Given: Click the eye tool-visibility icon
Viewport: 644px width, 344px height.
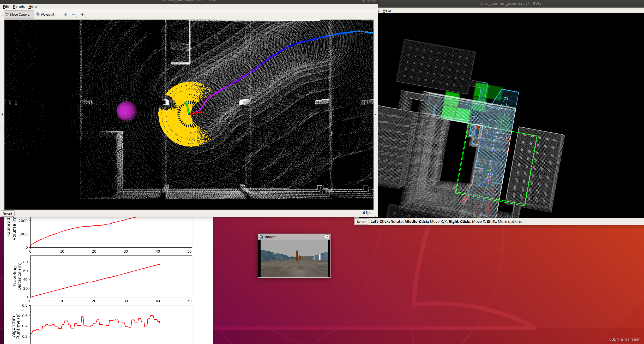Looking at the screenshot, I should [82, 14].
